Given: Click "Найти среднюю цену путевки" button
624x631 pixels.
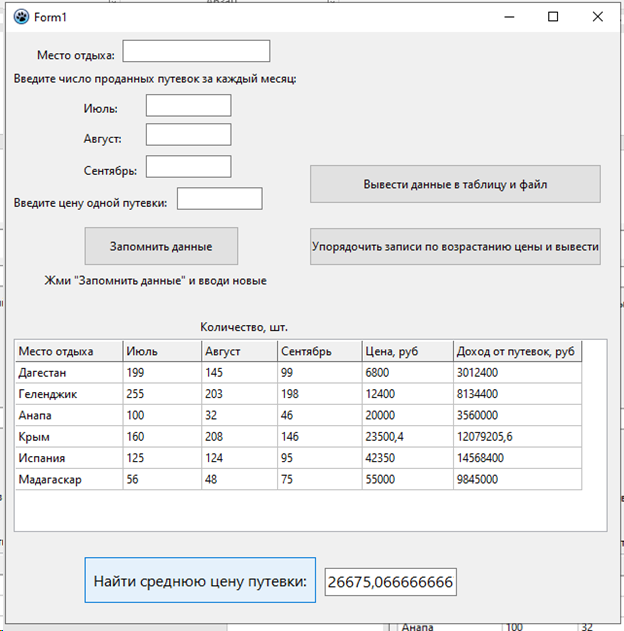Looking at the screenshot, I should click(200, 581).
